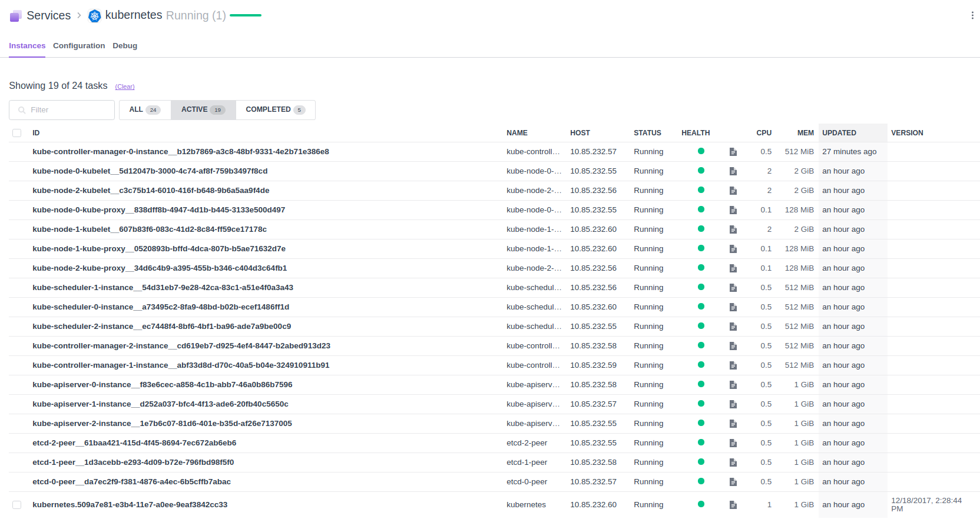Open task kube-node-1-kube-proxy__0520893b link
Screen dimensions: 980x529
[159, 249]
